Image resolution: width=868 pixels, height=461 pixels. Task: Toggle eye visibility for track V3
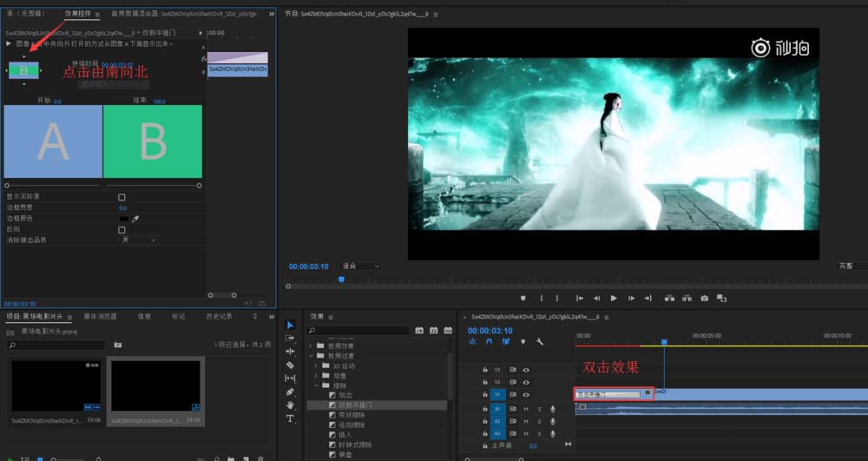point(526,369)
